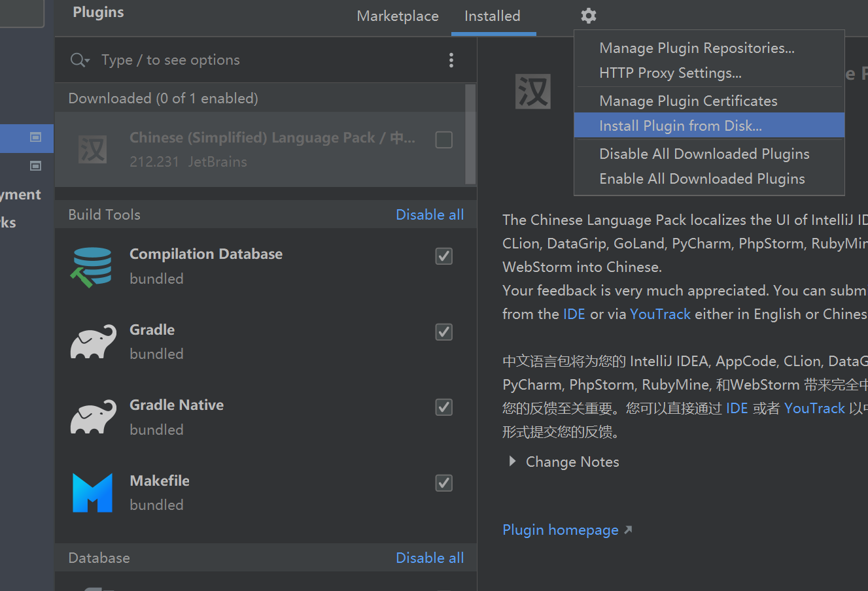Viewport: 868px width, 591px height.
Task: Click the Makefile plugin icon
Action: (93, 493)
